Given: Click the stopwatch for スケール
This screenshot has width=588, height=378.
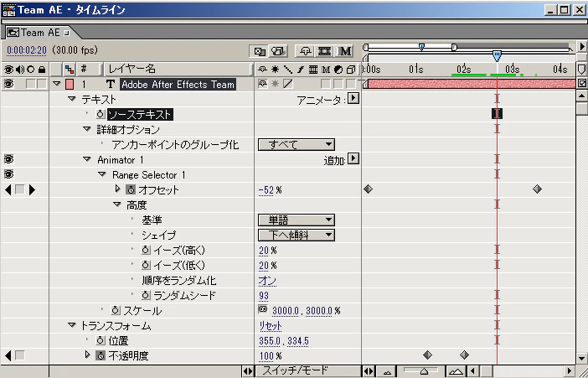Looking at the screenshot, I should click(x=116, y=310).
